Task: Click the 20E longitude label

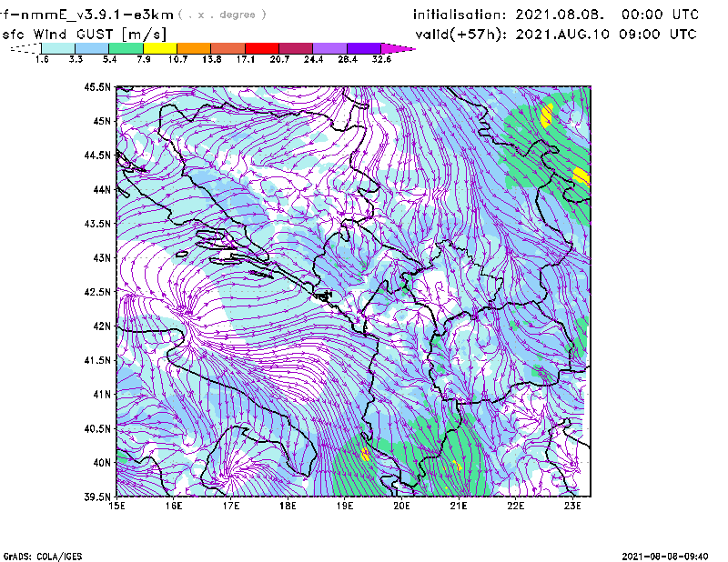Action: point(401,506)
